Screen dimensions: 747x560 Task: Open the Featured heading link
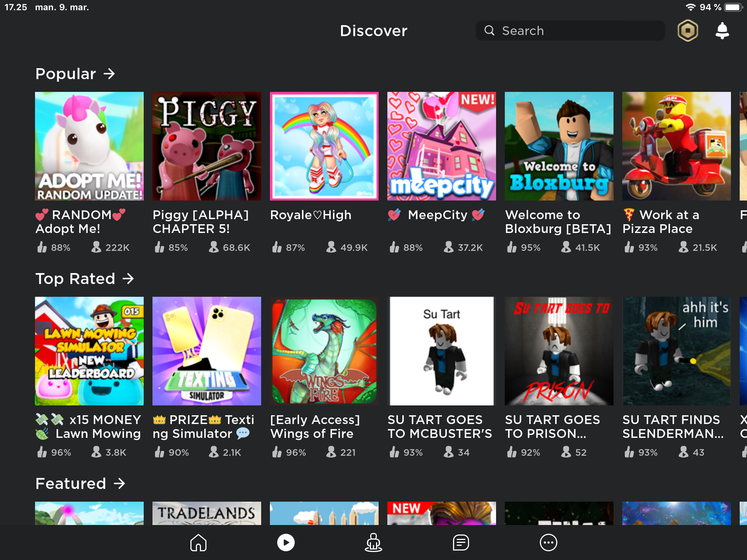tap(71, 484)
